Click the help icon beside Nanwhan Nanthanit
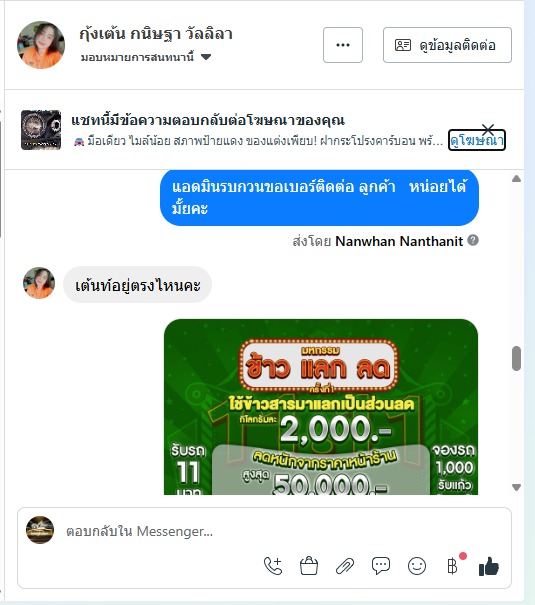Screen dimensions: 535x605 pos(473,240)
